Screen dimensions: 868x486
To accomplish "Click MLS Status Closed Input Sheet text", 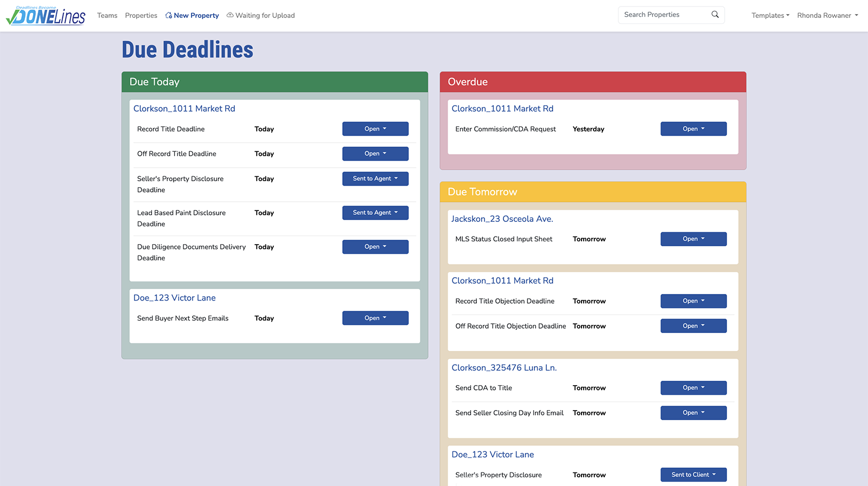I will click(504, 239).
